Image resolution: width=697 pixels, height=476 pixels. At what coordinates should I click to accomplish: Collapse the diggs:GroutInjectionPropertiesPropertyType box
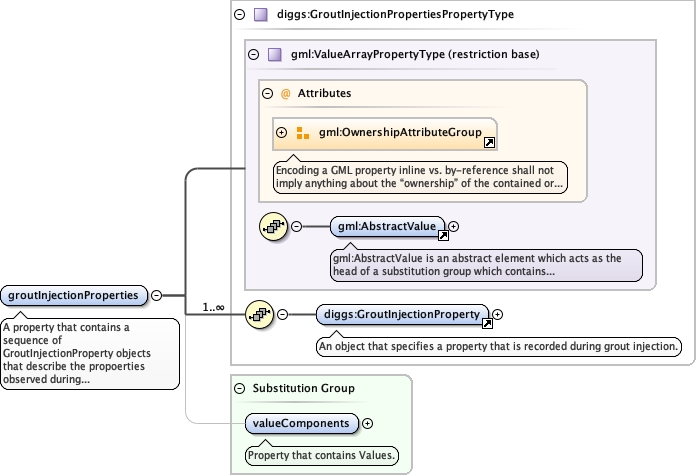[x=239, y=15]
